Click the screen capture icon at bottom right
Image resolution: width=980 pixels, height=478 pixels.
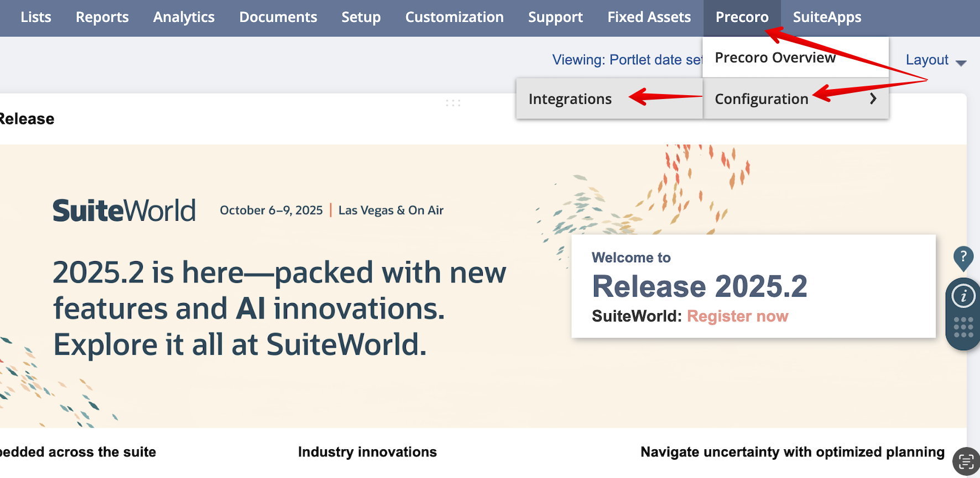click(966, 461)
